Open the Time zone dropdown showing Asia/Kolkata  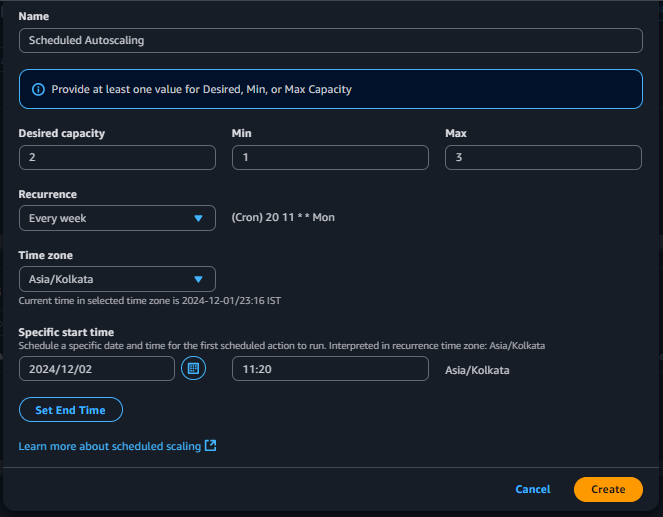coord(117,279)
